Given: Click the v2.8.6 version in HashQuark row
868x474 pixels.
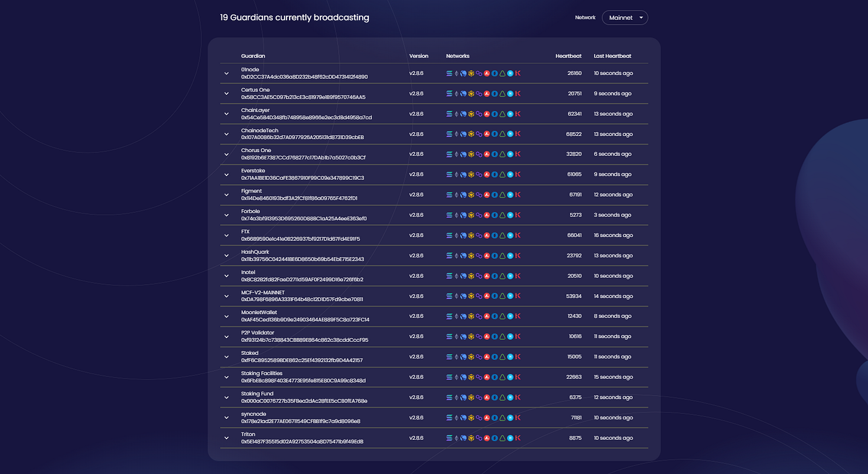Looking at the screenshot, I should (416, 256).
